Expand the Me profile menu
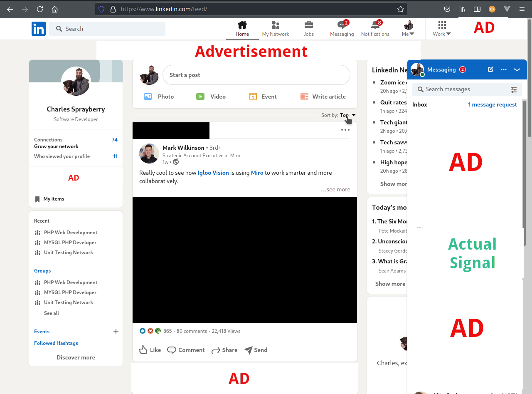 (408, 29)
